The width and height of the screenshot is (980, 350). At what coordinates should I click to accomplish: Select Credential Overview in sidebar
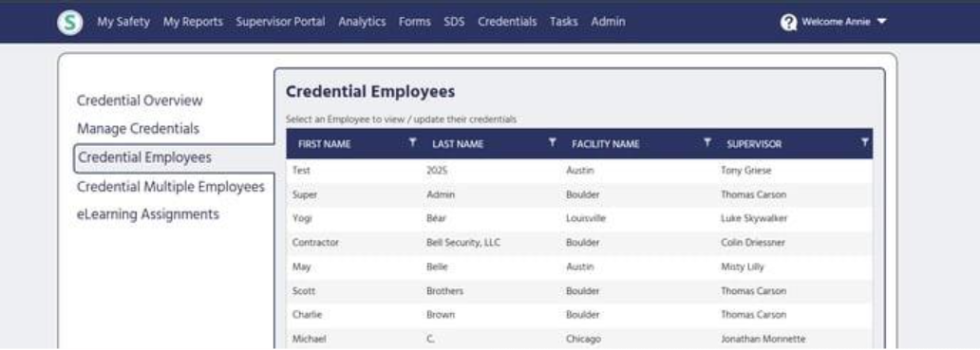(x=140, y=101)
